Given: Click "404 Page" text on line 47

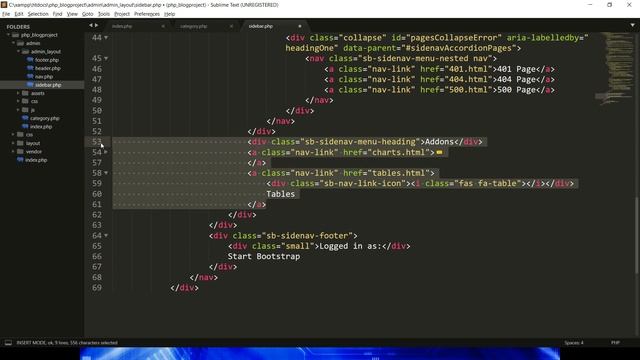Looking at the screenshot, I should (516, 80).
